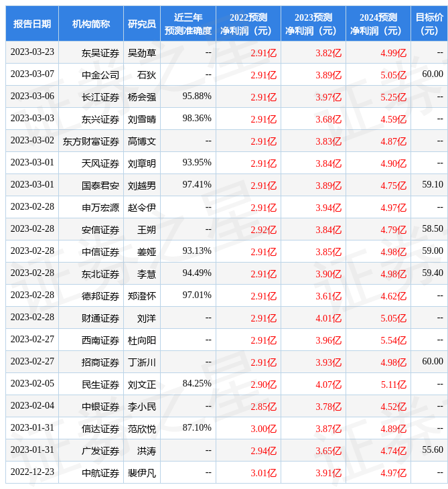Click the 机构简称 column header

(90, 23)
